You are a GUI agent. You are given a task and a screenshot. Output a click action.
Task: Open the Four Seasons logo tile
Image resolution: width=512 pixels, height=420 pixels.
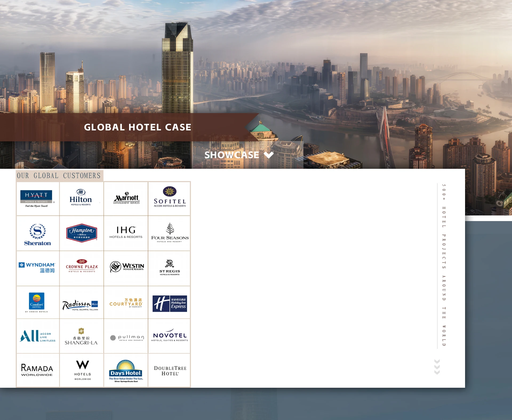(x=169, y=234)
